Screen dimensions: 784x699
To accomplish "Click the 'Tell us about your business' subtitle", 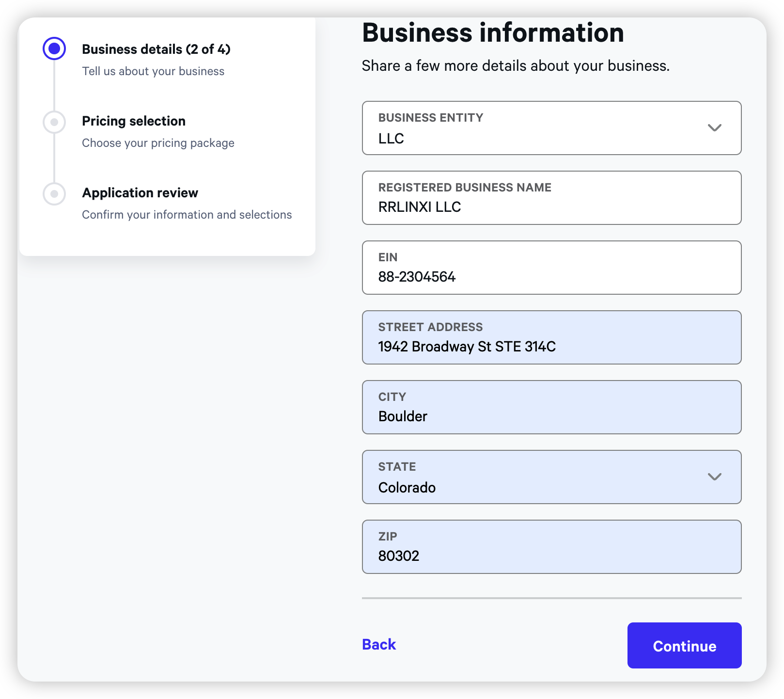I will [153, 71].
